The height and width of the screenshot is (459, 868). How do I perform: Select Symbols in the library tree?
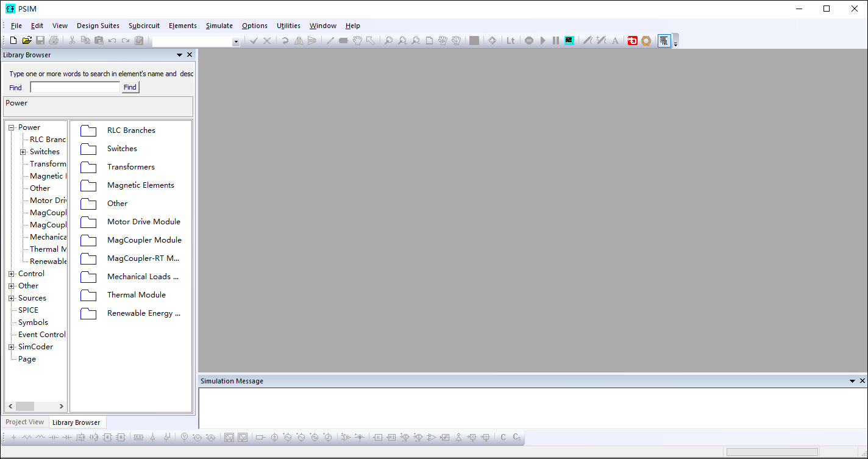pyautogui.click(x=33, y=322)
